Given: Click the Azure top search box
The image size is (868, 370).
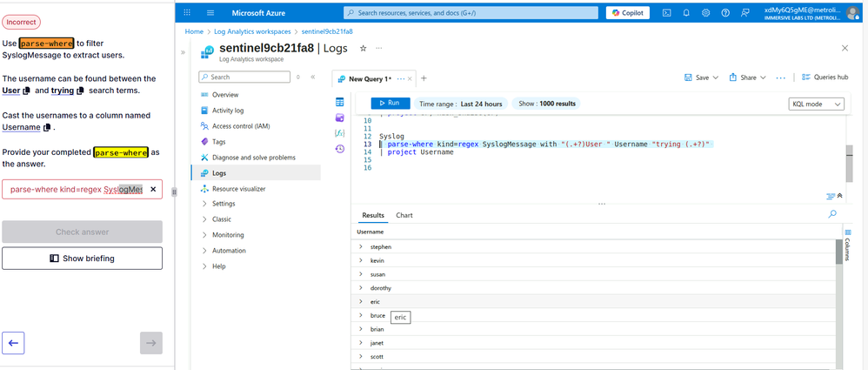Looking at the screenshot, I should click(471, 13).
